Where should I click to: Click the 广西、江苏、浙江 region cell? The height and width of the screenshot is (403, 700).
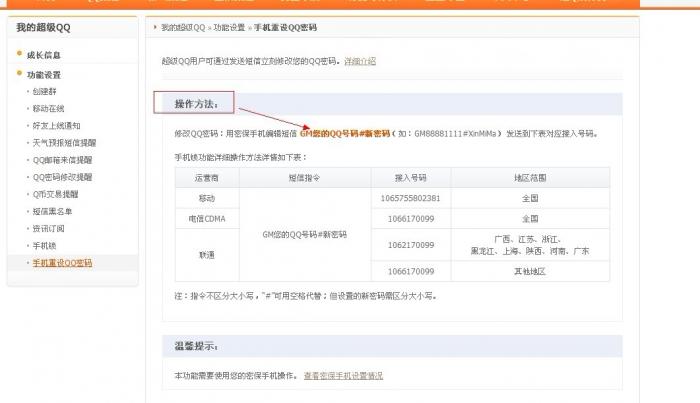530,245
